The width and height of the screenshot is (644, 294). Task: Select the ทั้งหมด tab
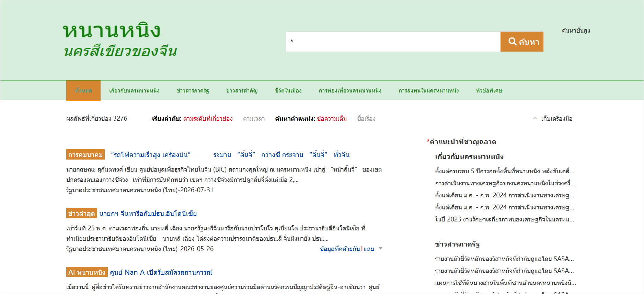83,90
